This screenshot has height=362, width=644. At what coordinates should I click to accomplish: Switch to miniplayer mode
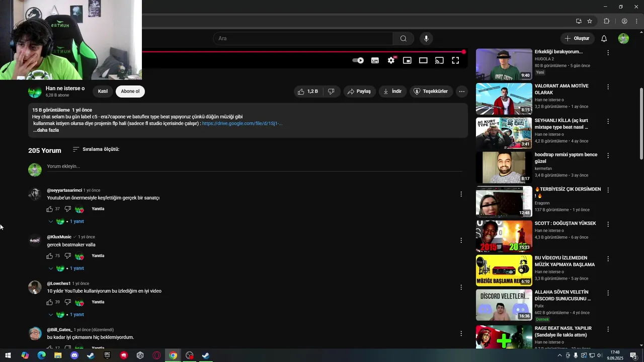[x=407, y=60]
